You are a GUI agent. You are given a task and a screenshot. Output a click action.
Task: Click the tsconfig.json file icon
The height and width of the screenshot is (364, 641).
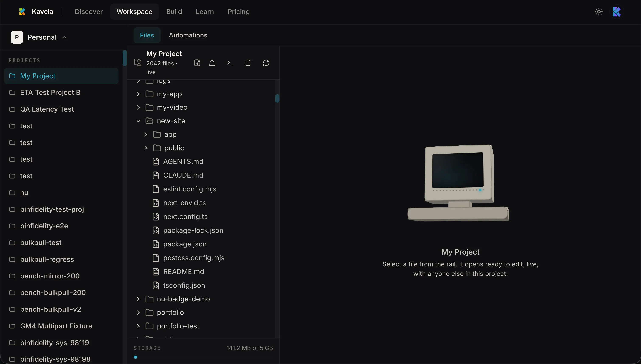(x=156, y=285)
